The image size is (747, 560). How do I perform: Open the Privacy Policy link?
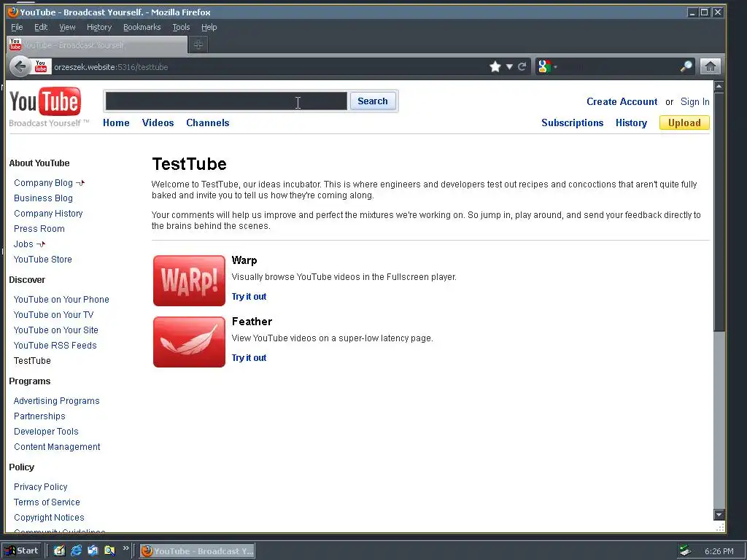click(x=41, y=486)
